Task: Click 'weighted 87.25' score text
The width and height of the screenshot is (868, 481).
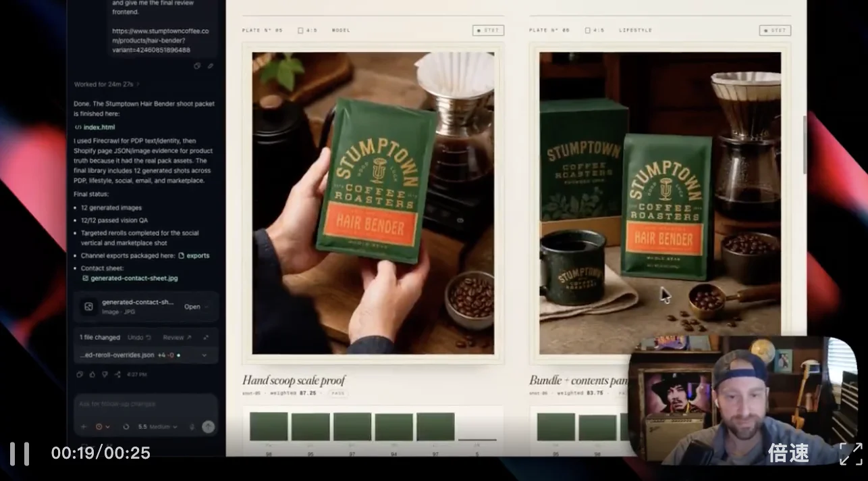Action: tap(293, 393)
